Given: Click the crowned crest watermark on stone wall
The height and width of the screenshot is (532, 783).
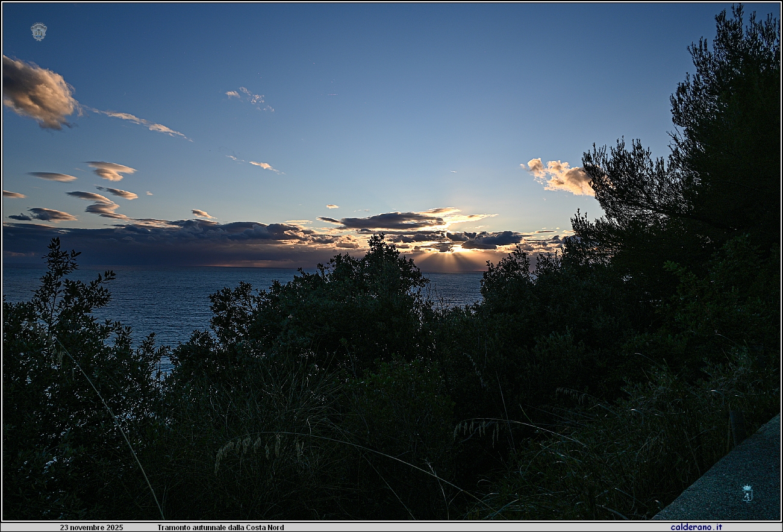Looking at the screenshot, I should [x=747, y=493].
